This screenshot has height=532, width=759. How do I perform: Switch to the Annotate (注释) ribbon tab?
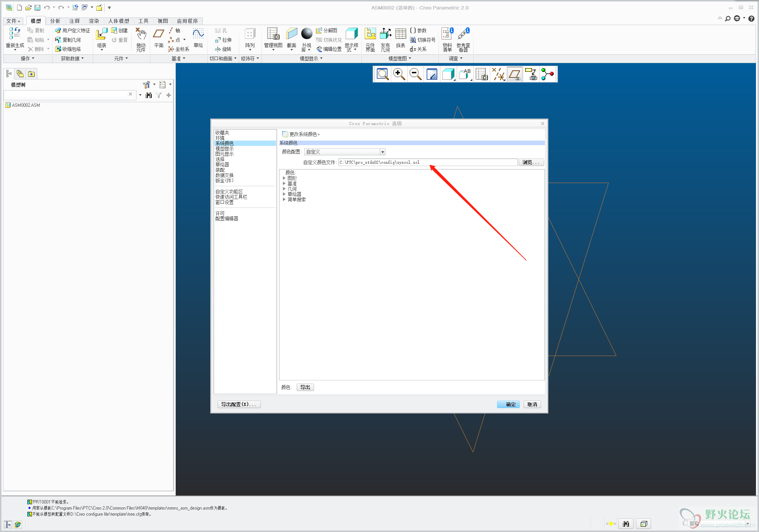[75, 21]
